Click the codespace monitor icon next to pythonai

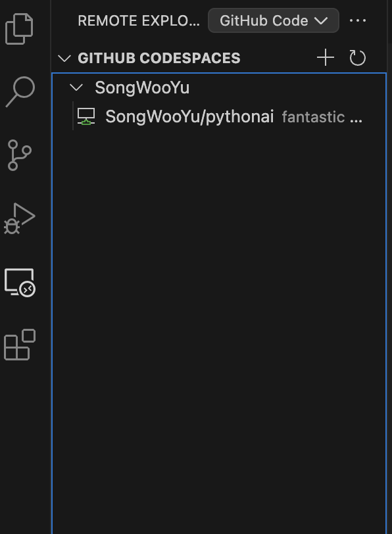tap(87, 117)
